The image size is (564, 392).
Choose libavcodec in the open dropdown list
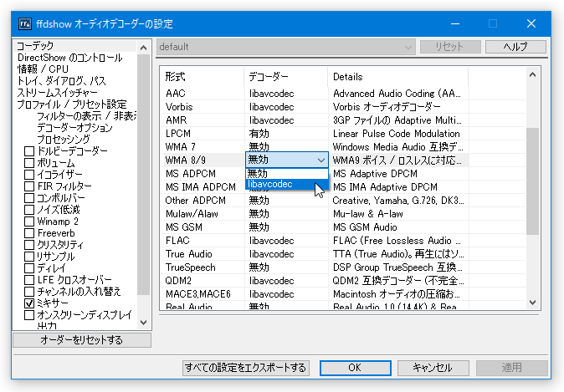click(x=287, y=184)
